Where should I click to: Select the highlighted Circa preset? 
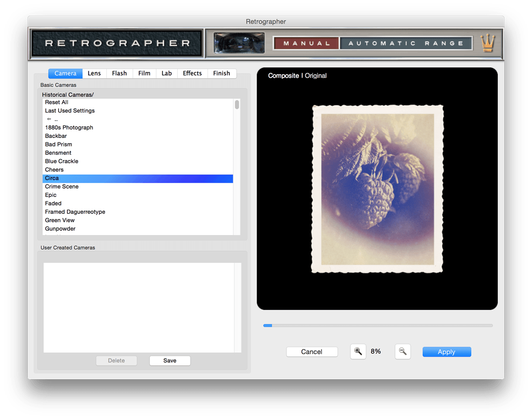[x=138, y=178]
